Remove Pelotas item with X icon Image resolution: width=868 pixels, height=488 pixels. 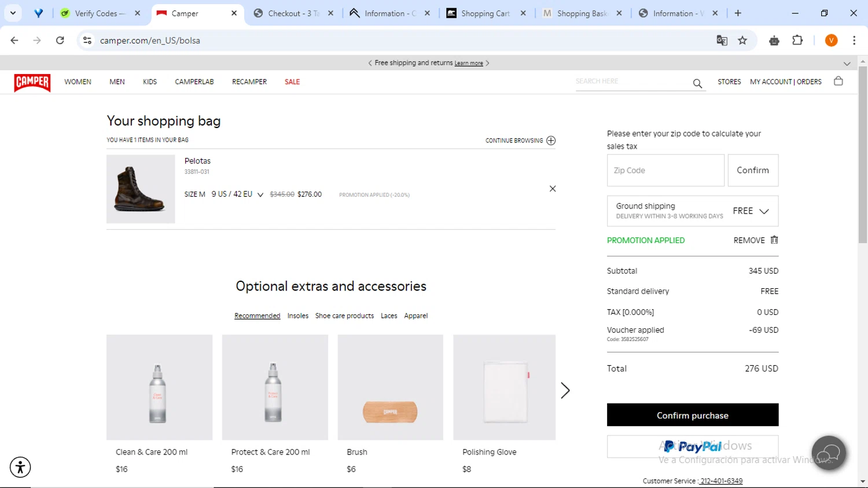[x=553, y=189]
